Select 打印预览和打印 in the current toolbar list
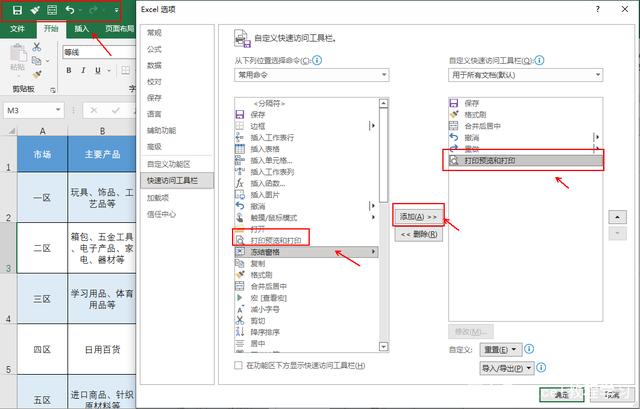640x409 pixels. 525,160
